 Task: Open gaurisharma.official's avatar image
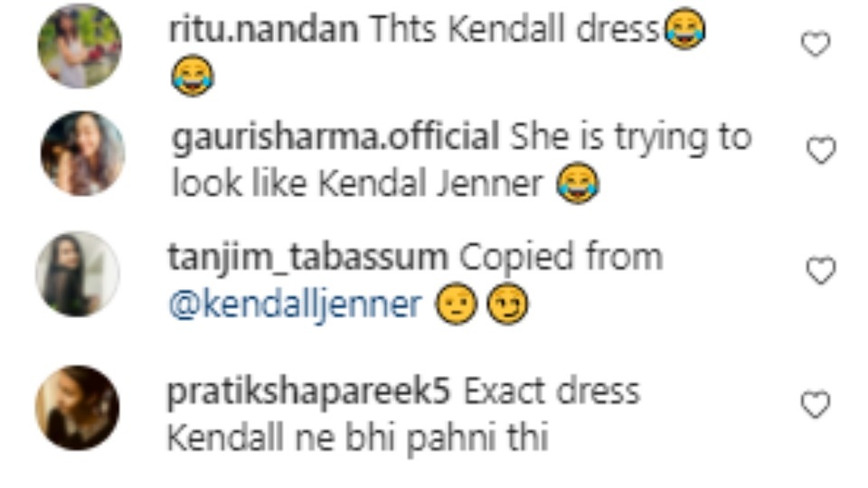[x=83, y=154]
